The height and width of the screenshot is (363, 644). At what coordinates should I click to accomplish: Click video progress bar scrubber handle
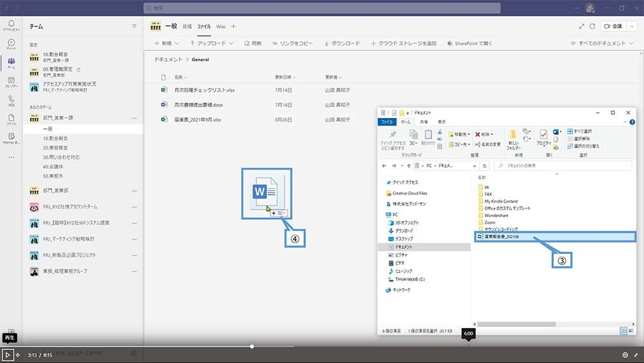click(x=252, y=346)
